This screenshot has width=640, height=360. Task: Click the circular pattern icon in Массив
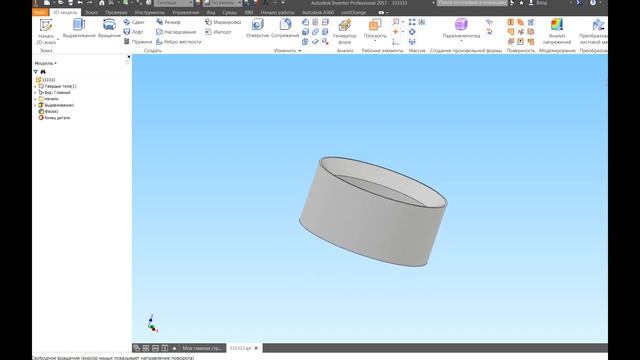(412, 32)
